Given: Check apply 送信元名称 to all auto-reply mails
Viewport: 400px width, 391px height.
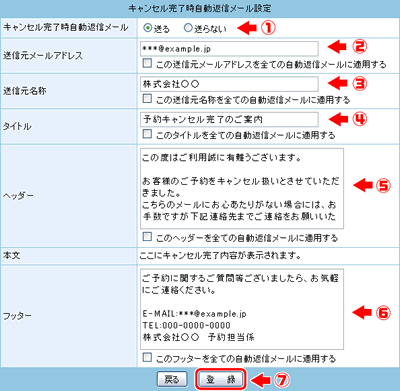Looking at the screenshot, I should coord(147,98).
